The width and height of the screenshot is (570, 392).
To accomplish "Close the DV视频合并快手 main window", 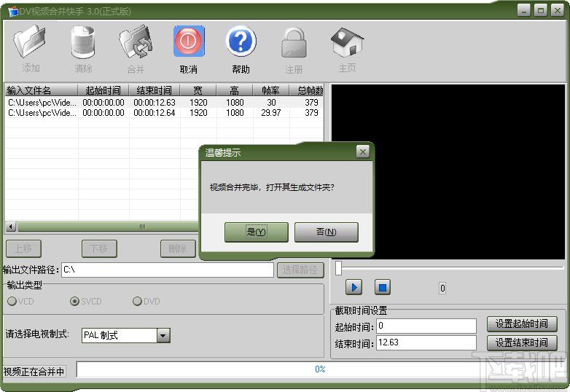I will [558, 9].
